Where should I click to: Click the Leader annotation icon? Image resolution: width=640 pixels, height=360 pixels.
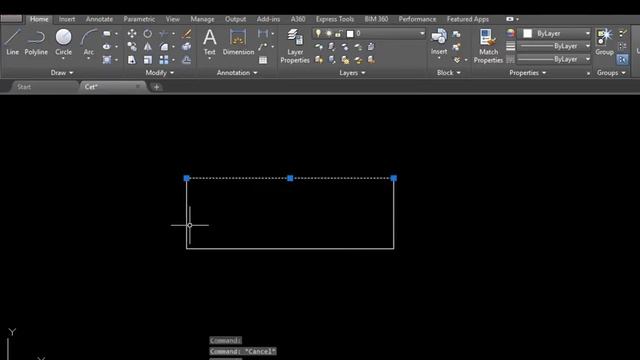tap(263, 47)
